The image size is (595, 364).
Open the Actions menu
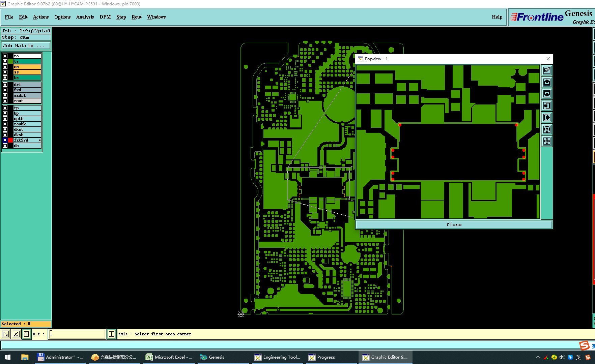41,17
